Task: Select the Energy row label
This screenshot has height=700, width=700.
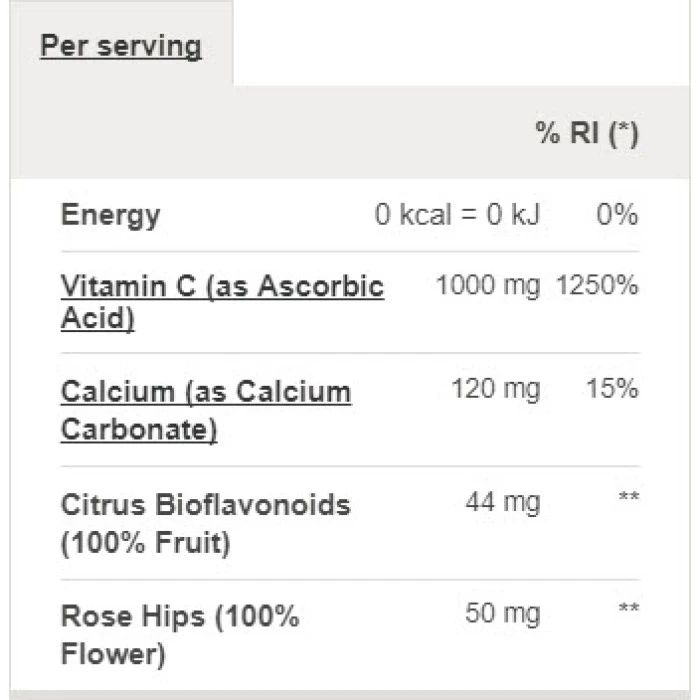Action: pos(110,215)
